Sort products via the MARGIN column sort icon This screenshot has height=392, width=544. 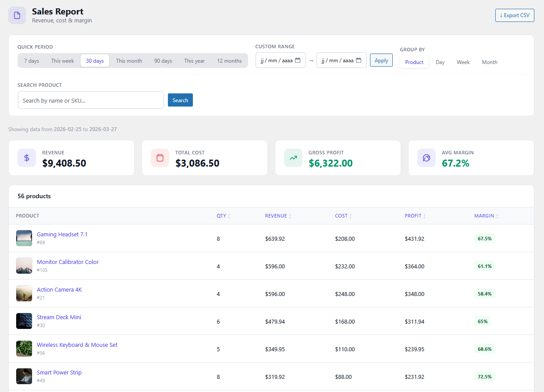(x=497, y=216)
